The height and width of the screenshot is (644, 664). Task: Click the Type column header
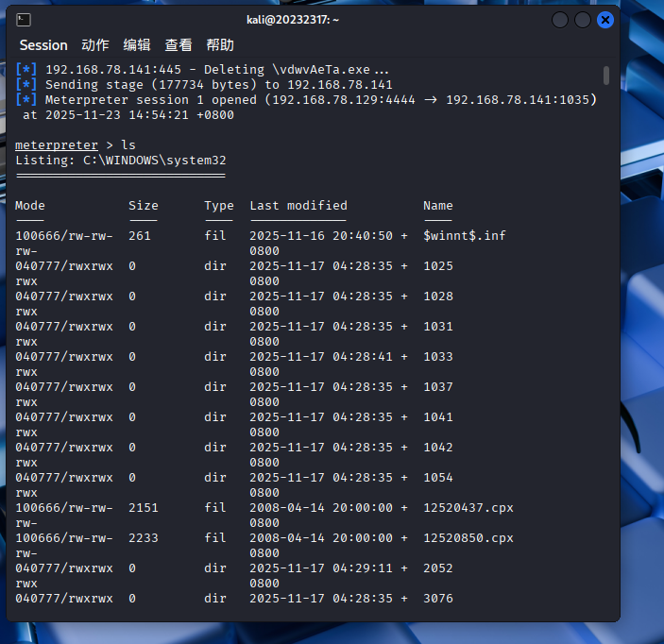pos(219,206)
